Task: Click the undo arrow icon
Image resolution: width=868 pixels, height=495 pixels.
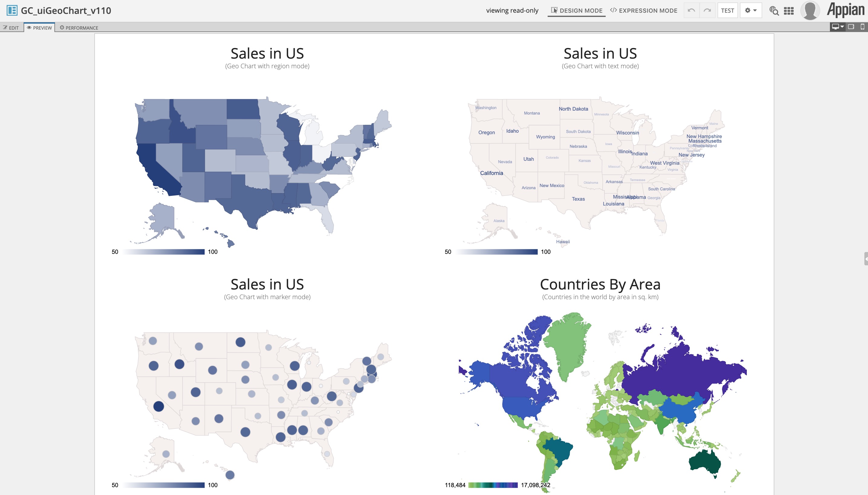Action: coord(691,10)
